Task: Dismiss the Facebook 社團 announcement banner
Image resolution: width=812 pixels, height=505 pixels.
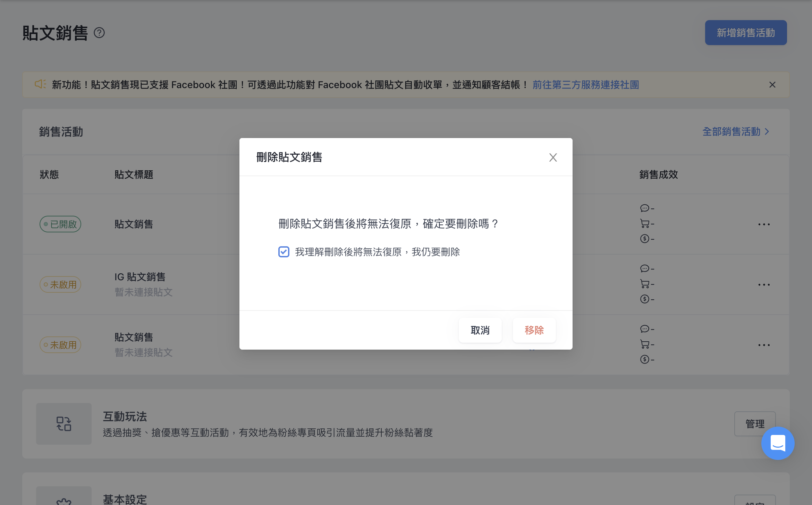Action: [772, 85]
